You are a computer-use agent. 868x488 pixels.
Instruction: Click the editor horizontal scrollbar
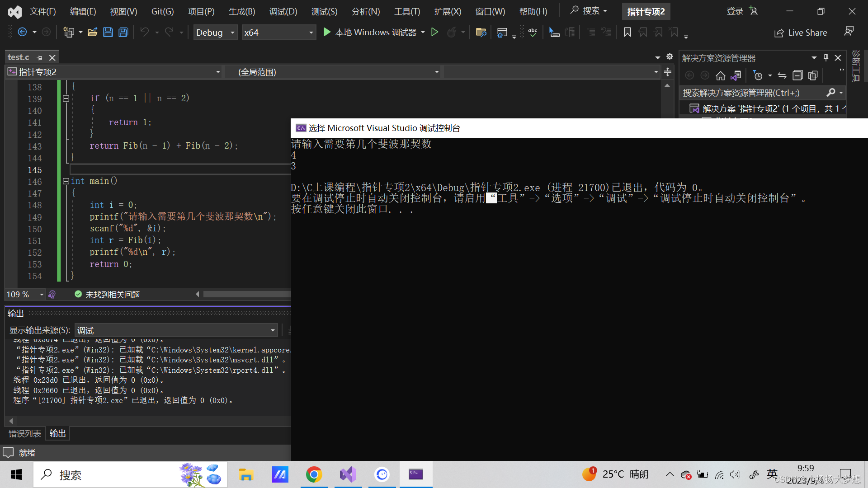tap(247, 295)
